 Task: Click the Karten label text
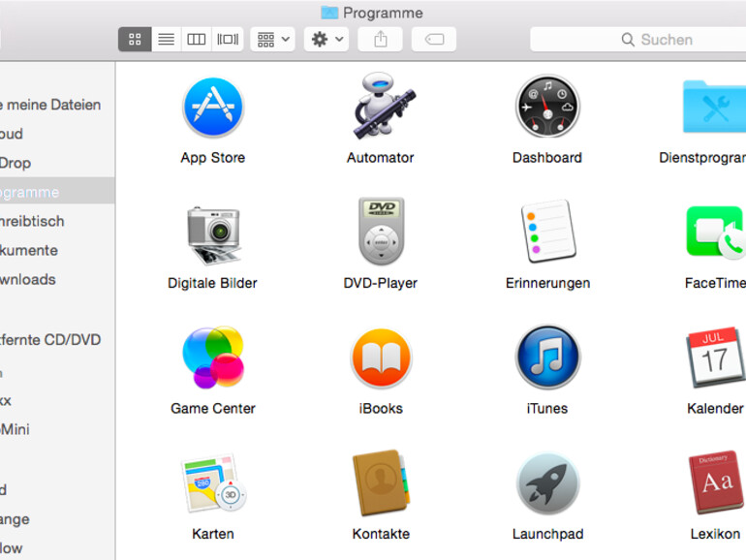click(213, 534)
